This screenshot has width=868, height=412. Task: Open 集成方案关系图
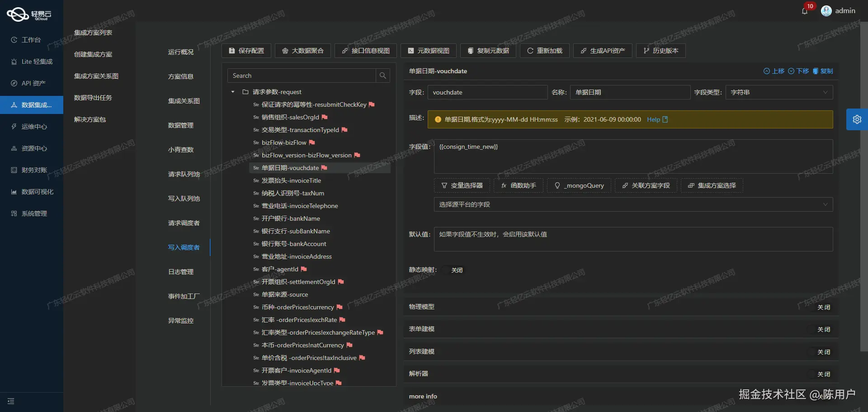coord(96,76)
